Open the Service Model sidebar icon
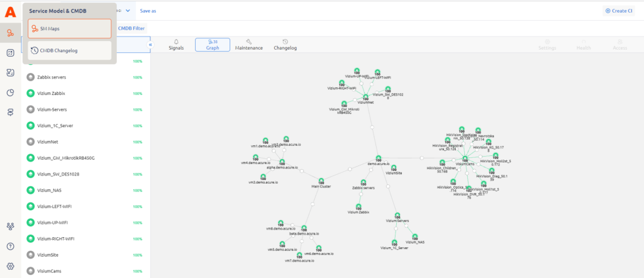The height and width of the screenshot is (278, 644). point(11,33)
